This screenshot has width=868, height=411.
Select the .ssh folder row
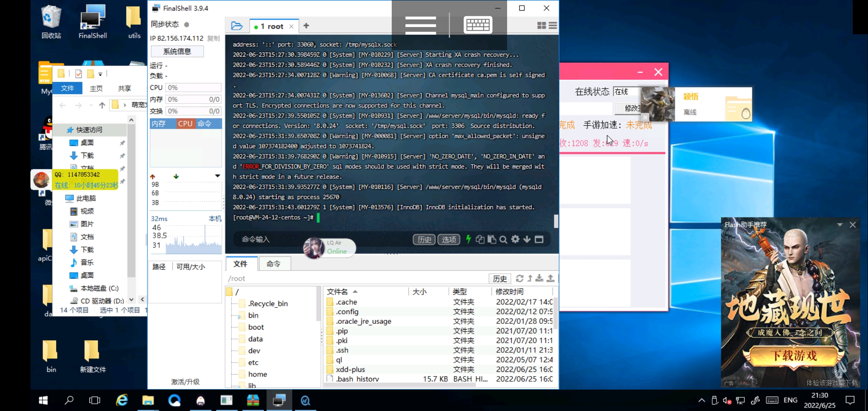pos(440,350)
